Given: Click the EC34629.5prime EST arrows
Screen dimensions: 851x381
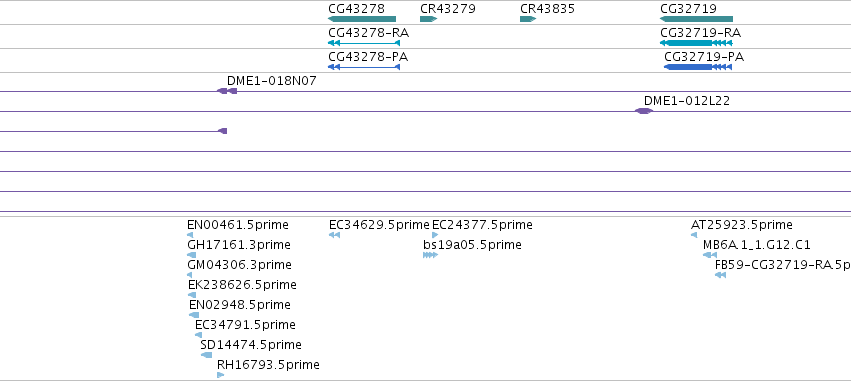Looking at the screenshot, I should [334, 234].
